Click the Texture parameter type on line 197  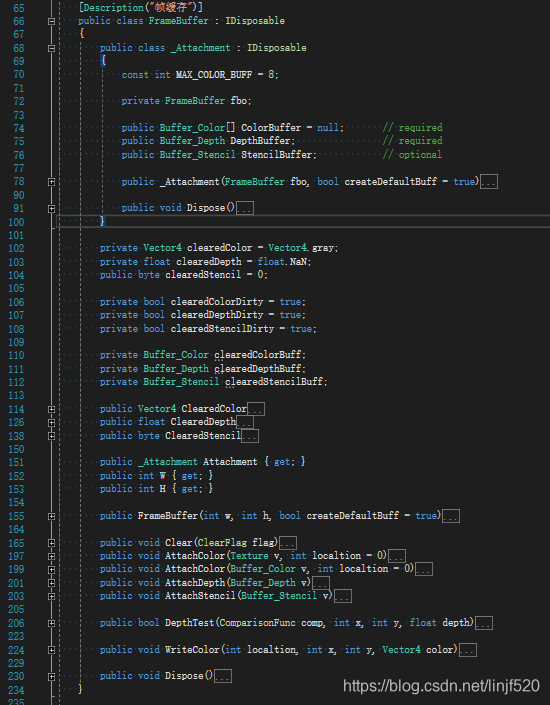(x=249, y=556)
